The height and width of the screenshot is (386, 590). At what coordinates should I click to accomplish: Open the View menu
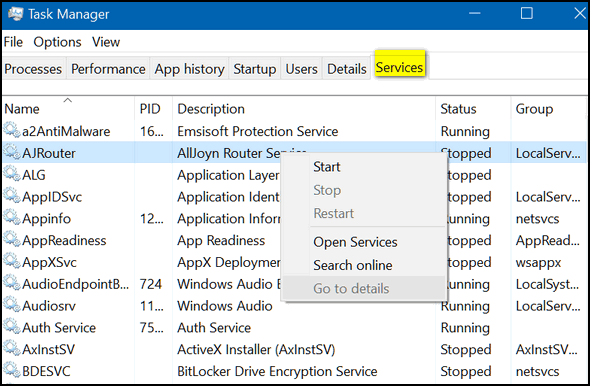coord(106,42)
